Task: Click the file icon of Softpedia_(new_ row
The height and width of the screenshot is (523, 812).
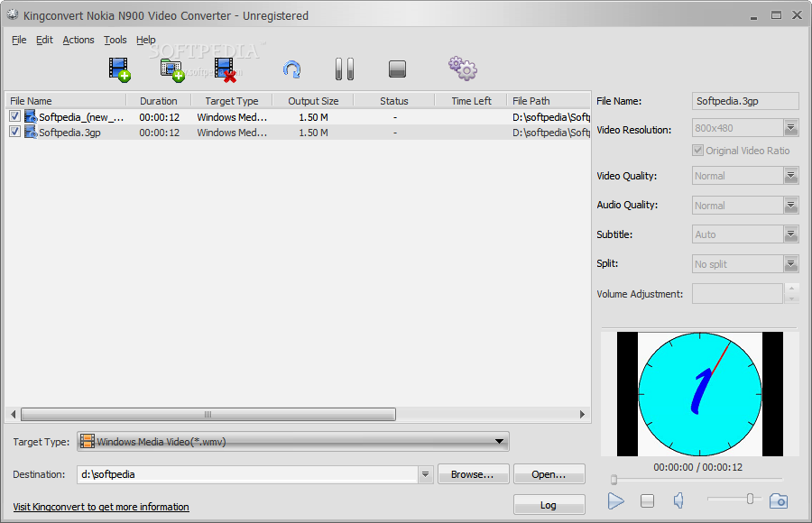Action: [x=31, y=116]
